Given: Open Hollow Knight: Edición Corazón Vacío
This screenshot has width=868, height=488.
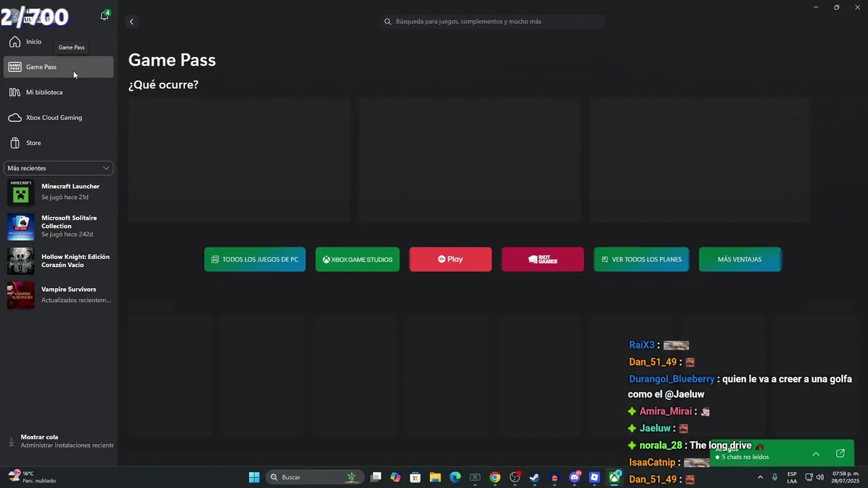Looking at the screenshot, I should [58, 261].
